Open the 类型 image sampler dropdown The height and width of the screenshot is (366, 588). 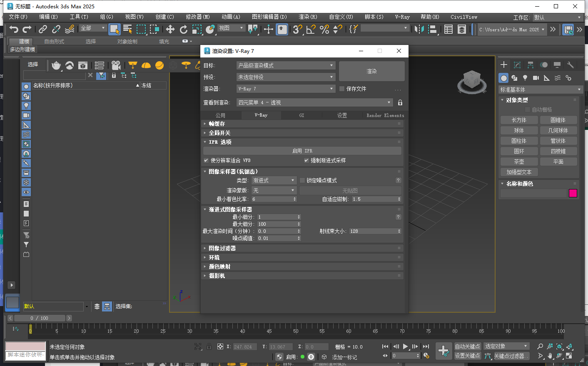coord(274,180)
